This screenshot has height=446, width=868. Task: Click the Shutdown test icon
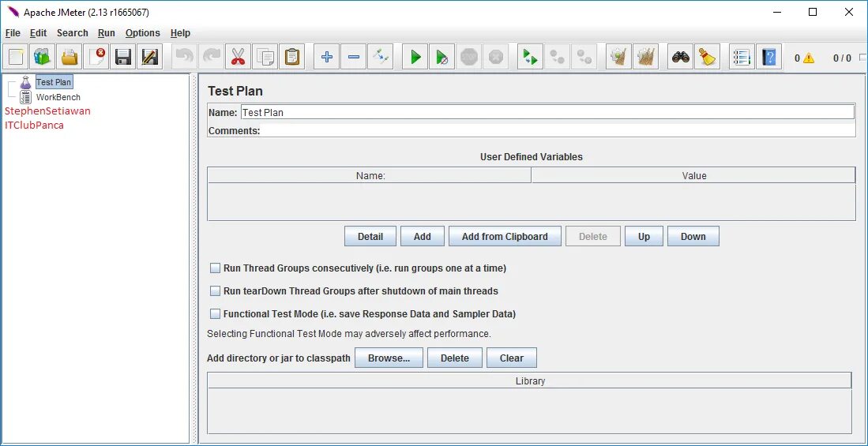click(x=495, y=57)
